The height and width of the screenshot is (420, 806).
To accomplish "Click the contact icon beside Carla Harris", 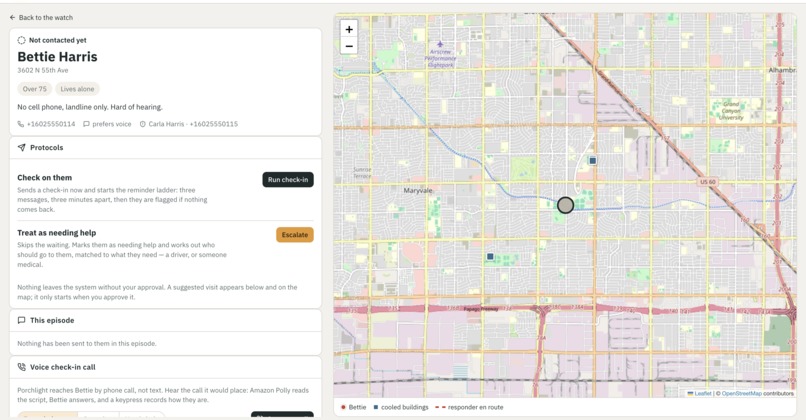I will point(143,124).
